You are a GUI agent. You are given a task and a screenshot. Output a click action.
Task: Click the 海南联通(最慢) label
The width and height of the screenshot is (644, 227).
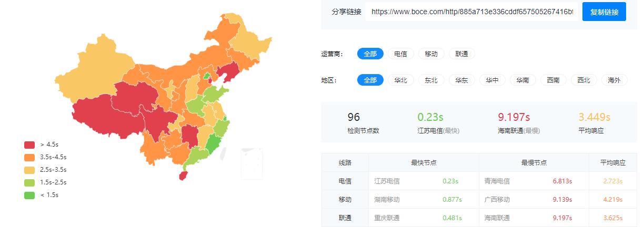519,130
